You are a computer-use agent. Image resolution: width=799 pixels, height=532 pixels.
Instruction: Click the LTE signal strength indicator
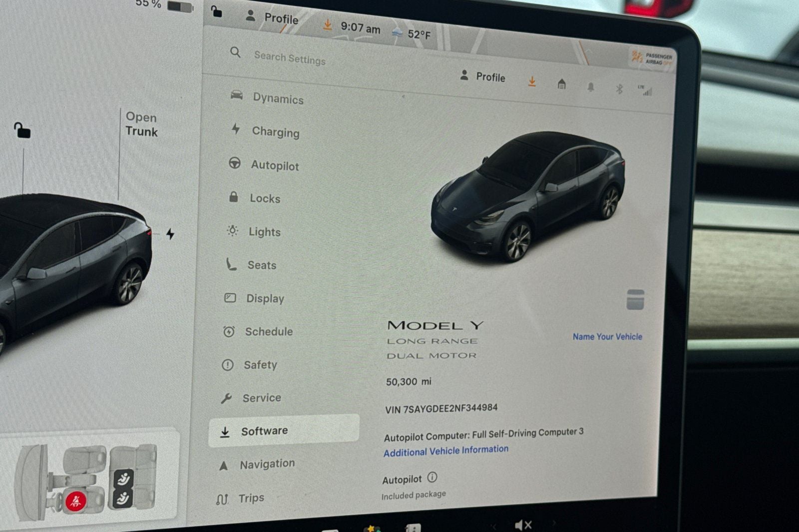coord(646,90)
